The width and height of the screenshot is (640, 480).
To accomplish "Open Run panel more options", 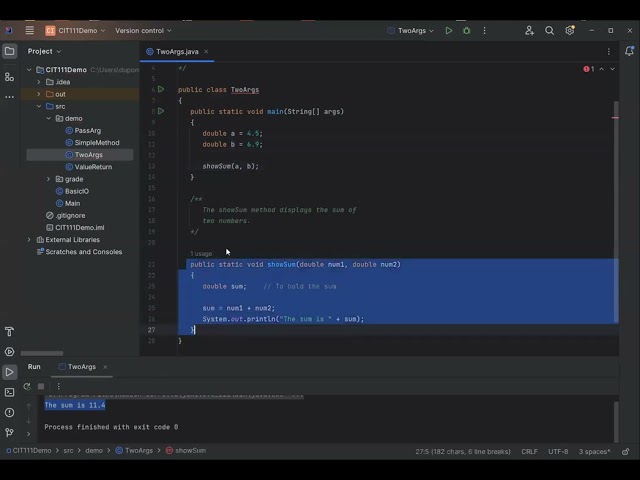I will tap(58, 387).
